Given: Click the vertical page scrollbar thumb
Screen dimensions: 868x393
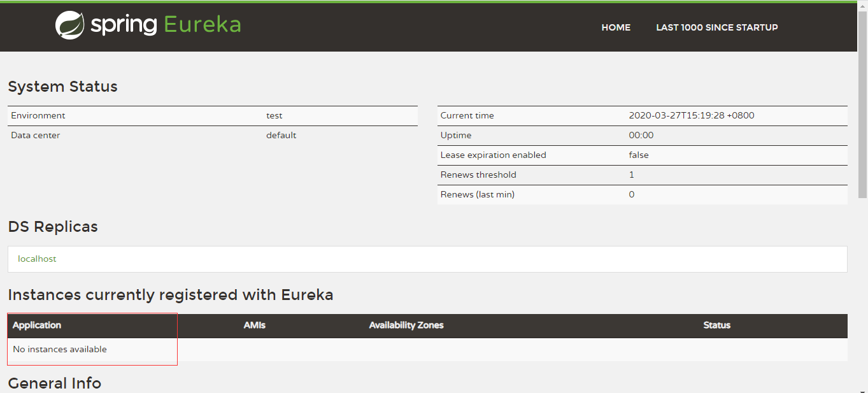Looking at the screenshot, I should (862, 105).
